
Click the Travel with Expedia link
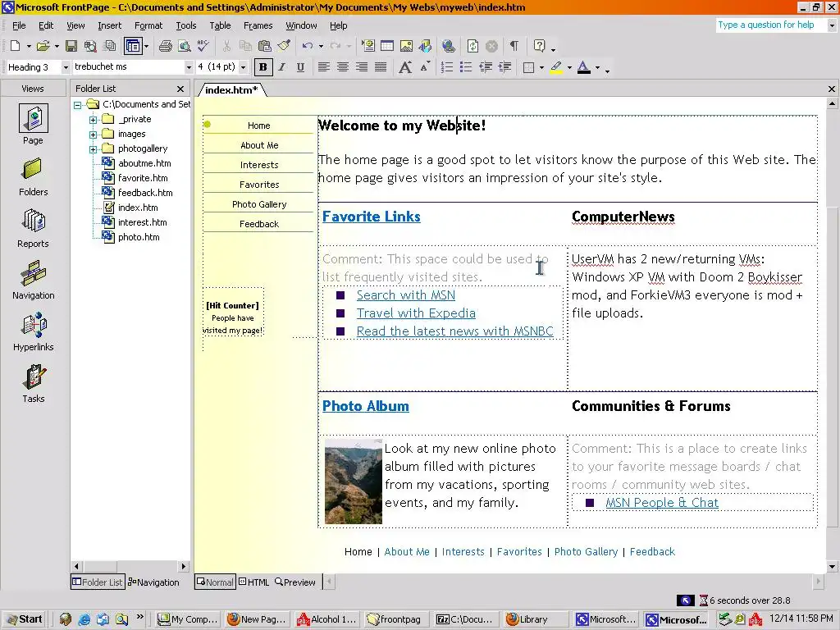(416, 313)
